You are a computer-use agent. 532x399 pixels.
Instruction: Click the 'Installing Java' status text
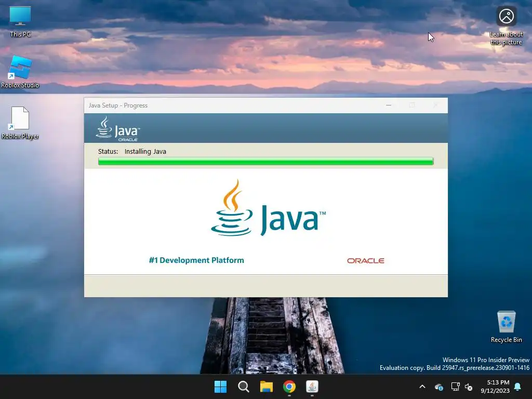tap(145, 151)
